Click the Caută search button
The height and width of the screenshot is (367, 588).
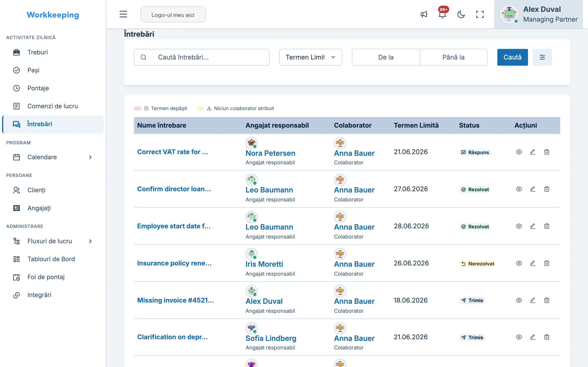(512, 57)
